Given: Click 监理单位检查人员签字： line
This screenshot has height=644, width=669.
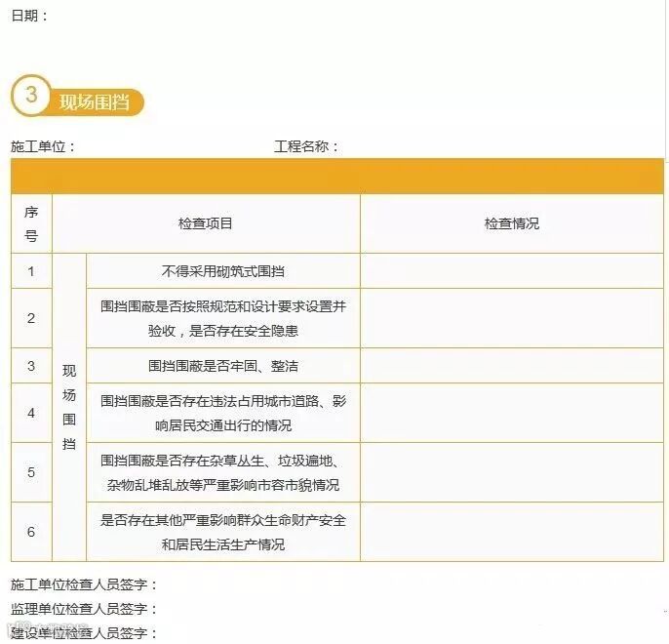Looking at the screenshot, I should 84,609.
